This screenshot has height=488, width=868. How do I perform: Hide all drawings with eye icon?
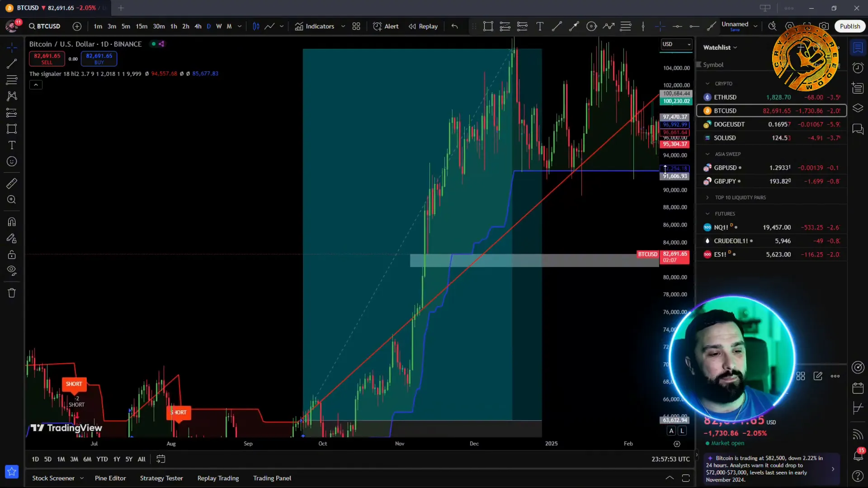point(12,271)
